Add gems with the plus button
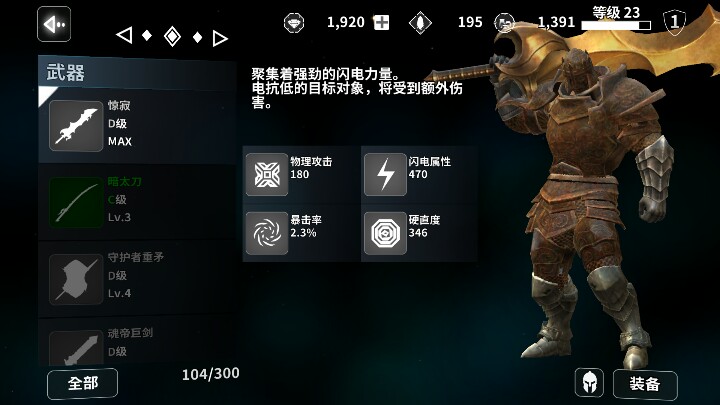 point(381,22)
